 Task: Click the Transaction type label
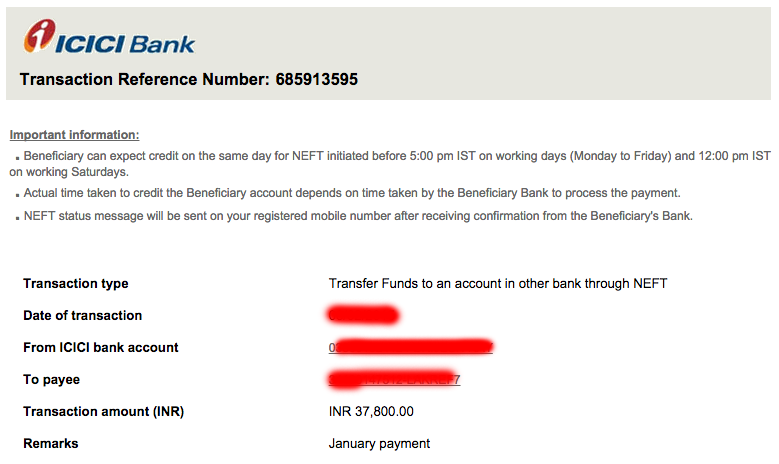pos(76,283)
